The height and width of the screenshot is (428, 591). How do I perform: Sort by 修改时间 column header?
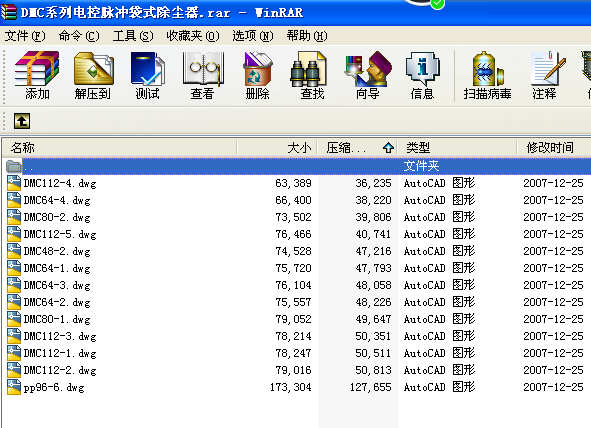click(x=554, y=148)
